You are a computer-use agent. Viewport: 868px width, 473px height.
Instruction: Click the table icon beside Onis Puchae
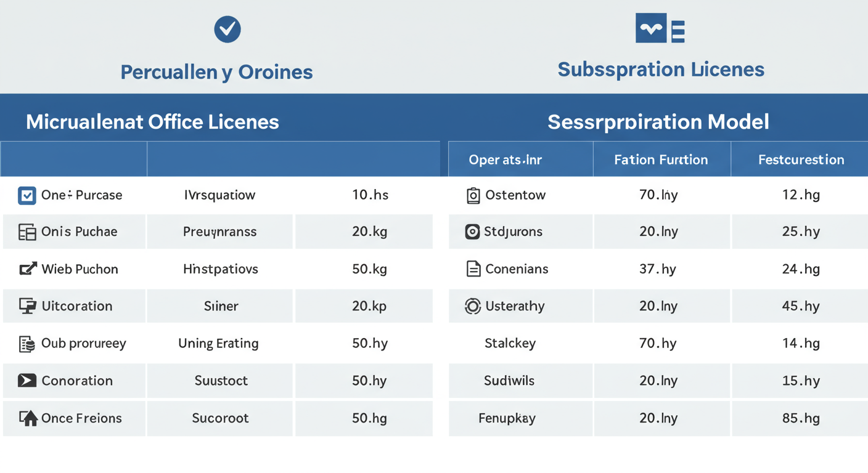(x=27, y=232)
